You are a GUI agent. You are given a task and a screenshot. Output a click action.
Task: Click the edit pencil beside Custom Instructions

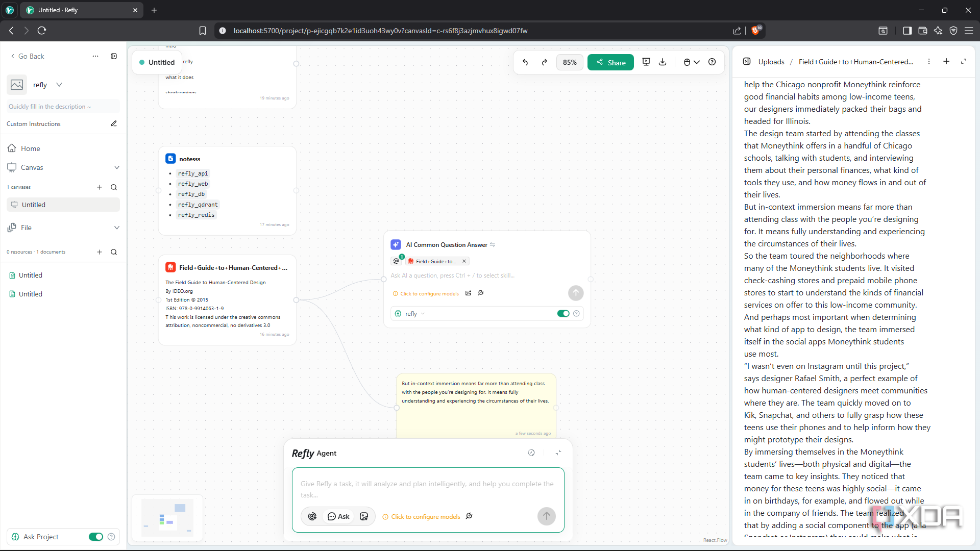tap(114, 123)
